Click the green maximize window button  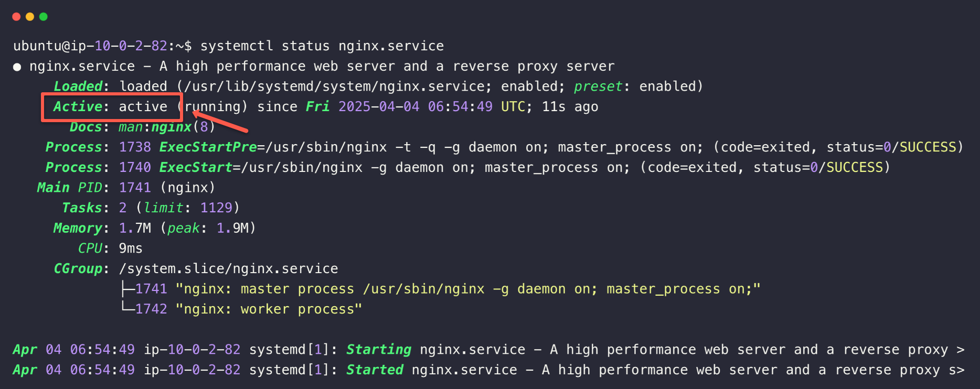coord(44,17)
